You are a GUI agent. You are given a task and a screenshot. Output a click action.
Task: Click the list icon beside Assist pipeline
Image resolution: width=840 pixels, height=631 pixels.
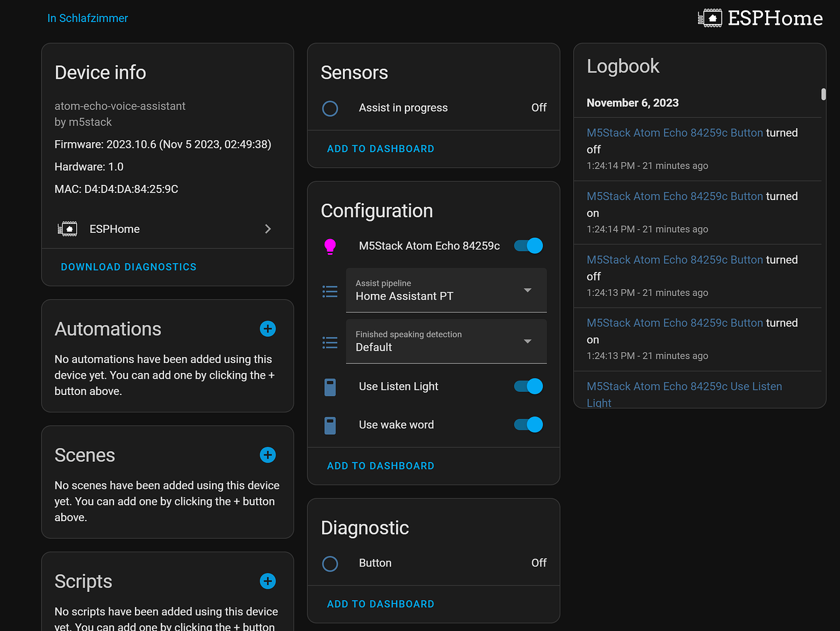(330, 291)
